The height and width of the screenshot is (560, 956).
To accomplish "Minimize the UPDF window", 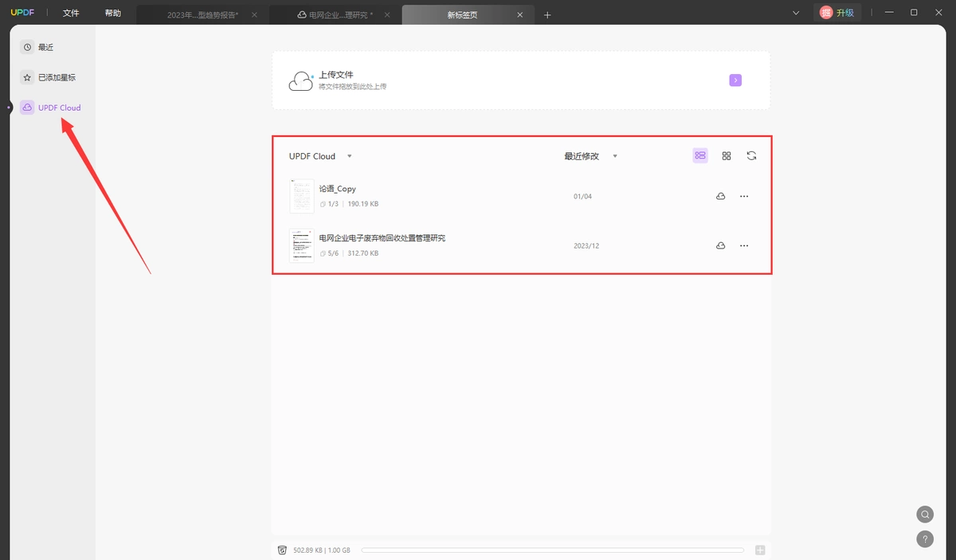I will 889,13.
